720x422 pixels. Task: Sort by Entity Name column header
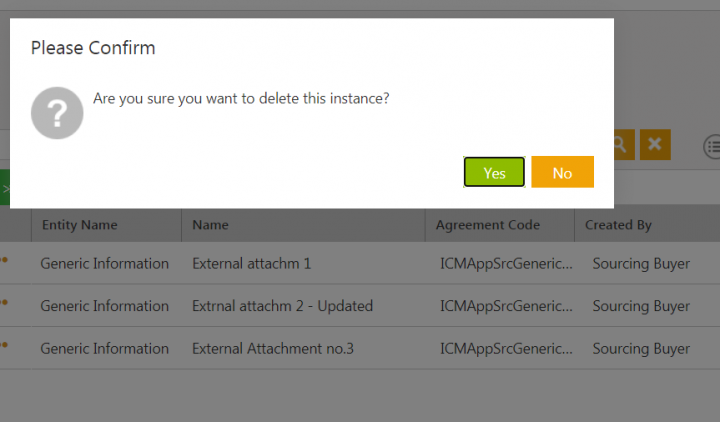(x=79, y=225)
